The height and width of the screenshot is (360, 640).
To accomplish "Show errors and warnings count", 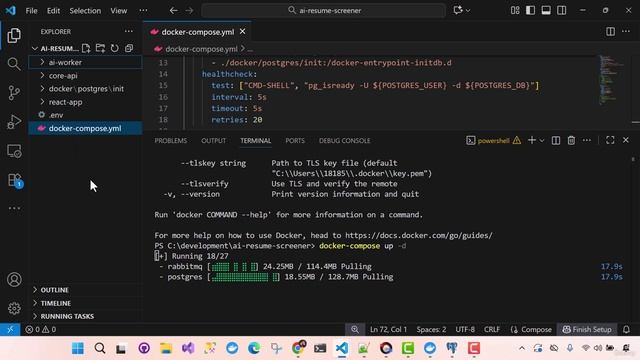I will (x=40, y=329).
